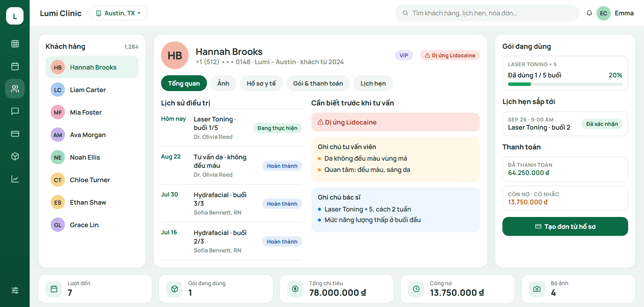Viewport: 644px width, 307px height.
Task: Click the Emma username
Action: [x=624, y=13]
